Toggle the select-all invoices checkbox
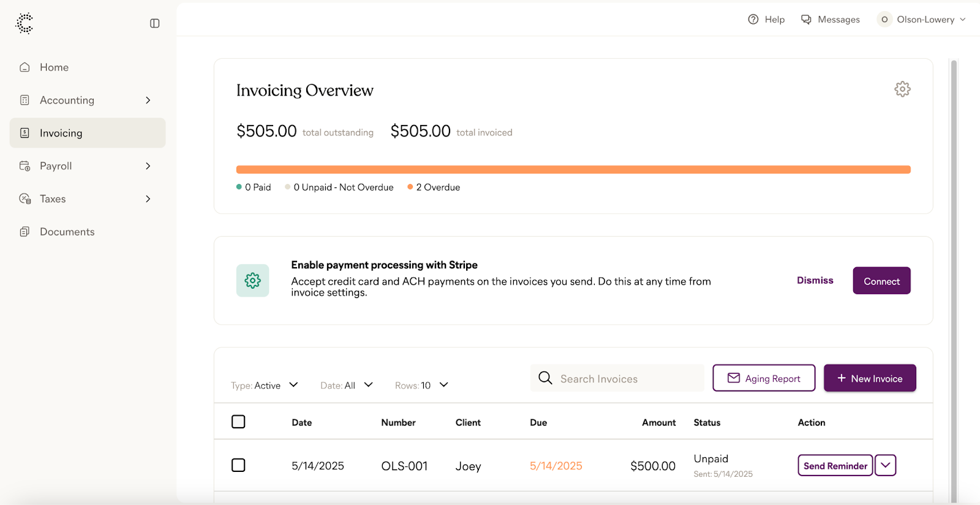The width and height of the screenshot is (980, 505). 238,422
